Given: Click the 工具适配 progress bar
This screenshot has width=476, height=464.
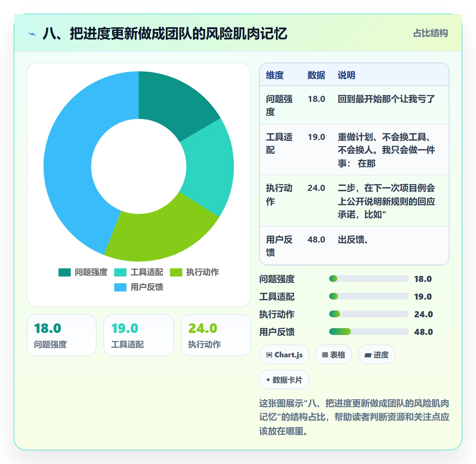Looking at the screenshot, I should tap(369, 297).
